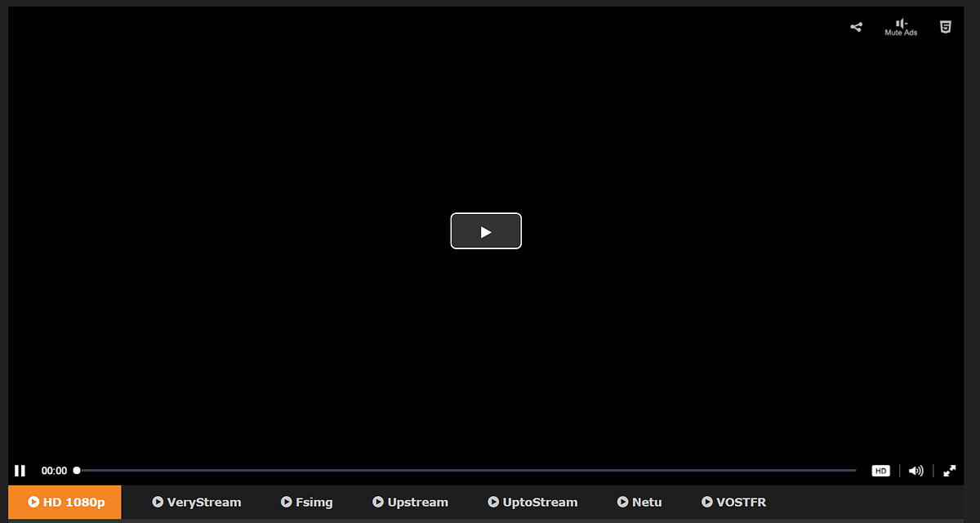The width and height of the screenshot is (980, 523).
Task: Mute the video with the speaker icon
Action: click(916, 471)
